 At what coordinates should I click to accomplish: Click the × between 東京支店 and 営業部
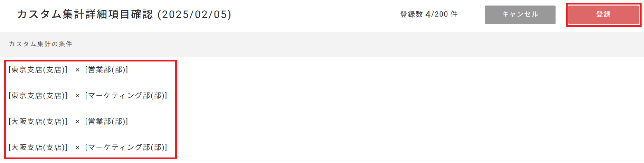[77, 70]
